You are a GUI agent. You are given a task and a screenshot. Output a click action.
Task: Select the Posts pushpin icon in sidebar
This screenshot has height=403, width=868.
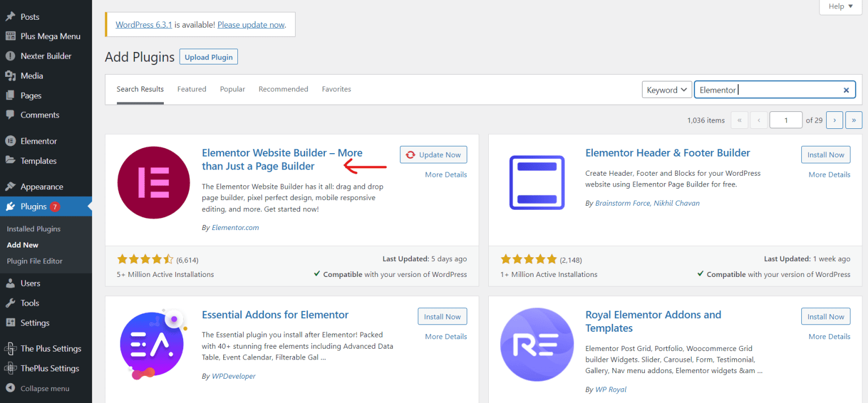coord(11,16)
